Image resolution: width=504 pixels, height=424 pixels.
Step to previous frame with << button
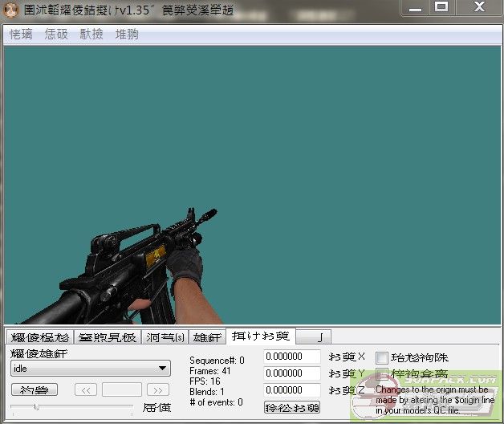[85, 389]
